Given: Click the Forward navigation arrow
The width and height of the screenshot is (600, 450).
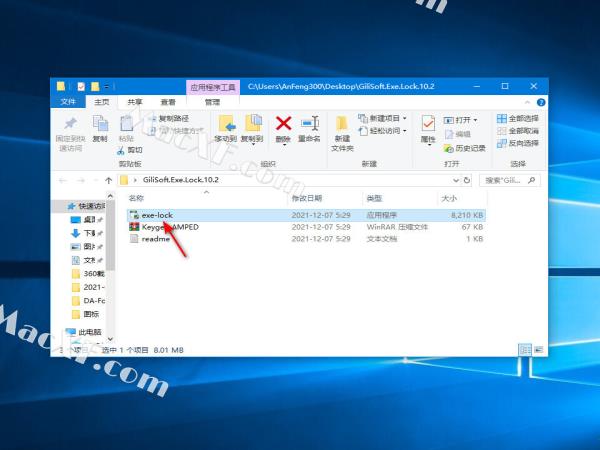Looking at the screenshot, I should (80, 180).
